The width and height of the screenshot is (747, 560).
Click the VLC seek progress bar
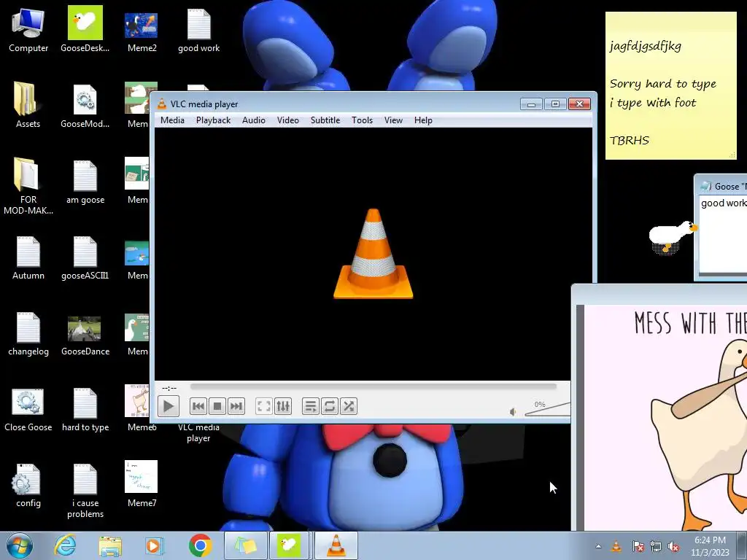point(373,386)
